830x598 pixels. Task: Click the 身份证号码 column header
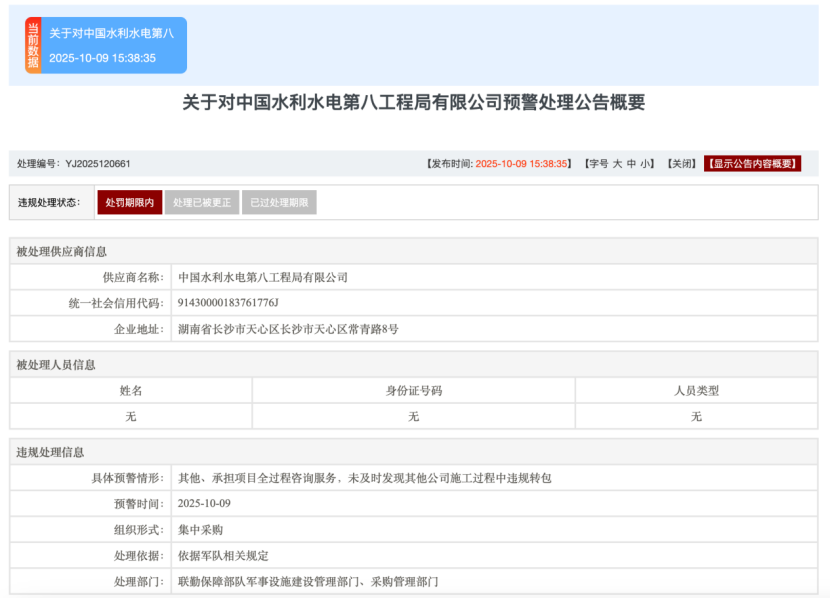[413, 391]
